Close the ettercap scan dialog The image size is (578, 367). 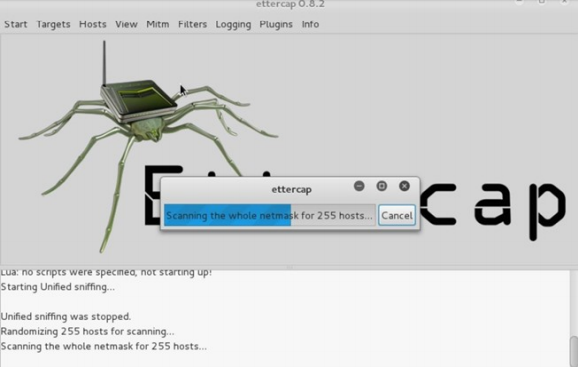(404, 186)
